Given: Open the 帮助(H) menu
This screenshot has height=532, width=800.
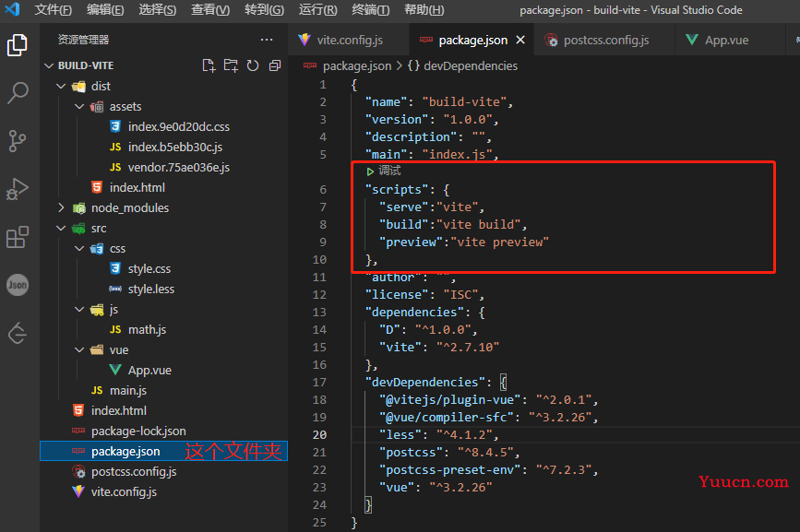Looking at the screenshot, I should tap(424, 10).
